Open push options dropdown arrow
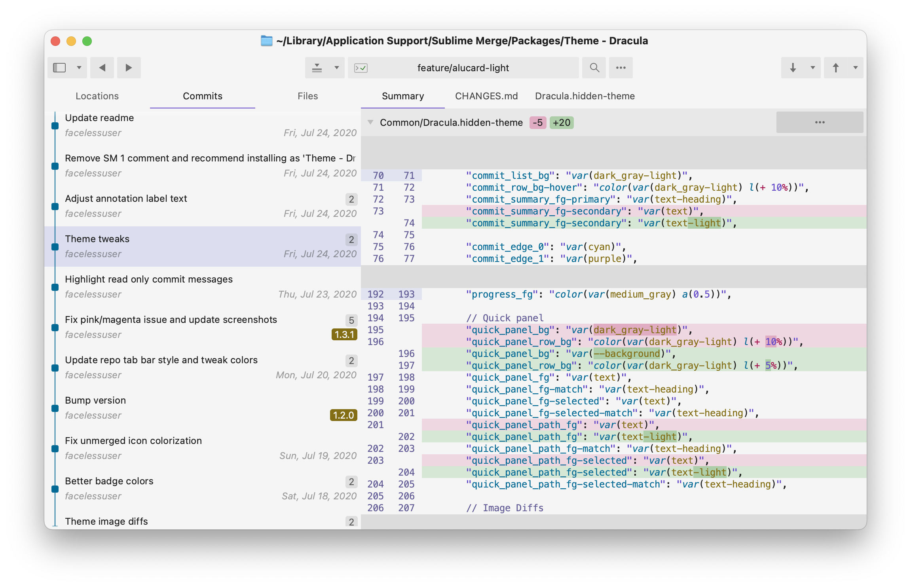The width and height of the screenshot is (911, 588). tap(855, 68)
